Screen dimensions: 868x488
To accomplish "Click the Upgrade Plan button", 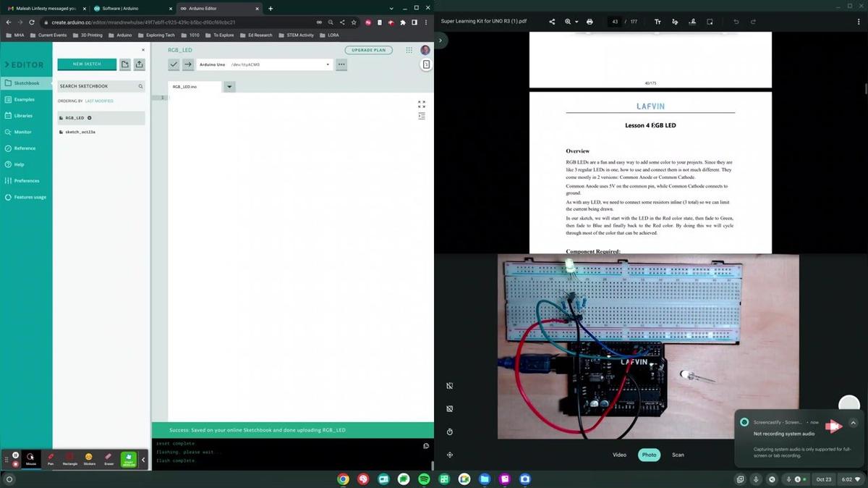I will [x=369, y=50].
